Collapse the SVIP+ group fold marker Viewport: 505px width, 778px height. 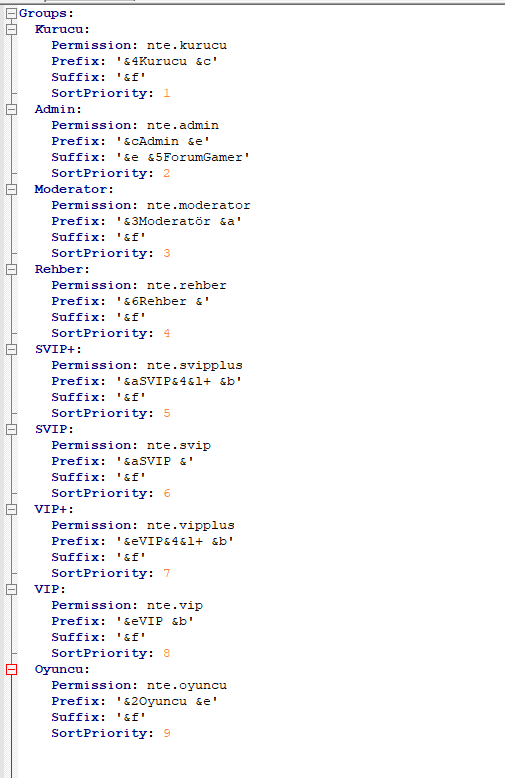click(x=11, y=349)
